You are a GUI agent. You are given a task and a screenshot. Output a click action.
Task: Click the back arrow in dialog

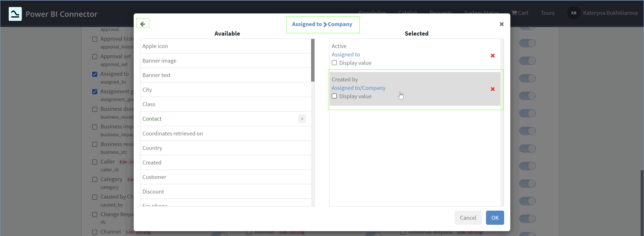click(143, 24)
